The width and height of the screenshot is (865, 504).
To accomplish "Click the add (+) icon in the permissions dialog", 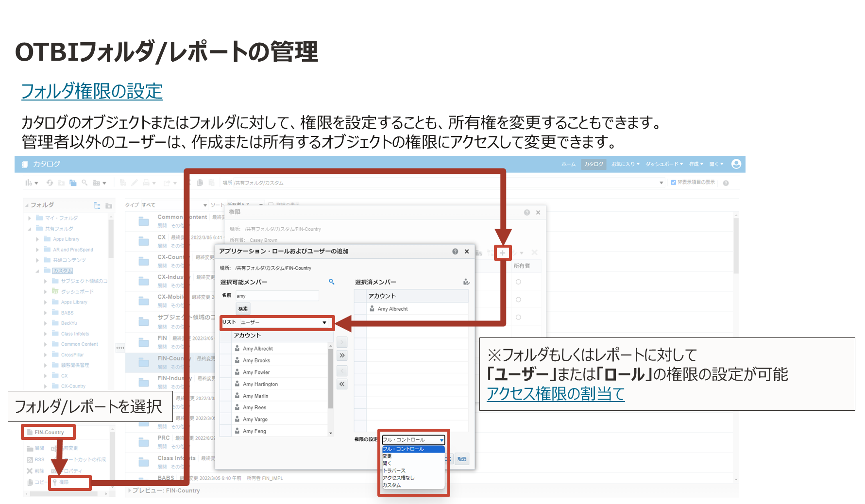I will (503, 252).
